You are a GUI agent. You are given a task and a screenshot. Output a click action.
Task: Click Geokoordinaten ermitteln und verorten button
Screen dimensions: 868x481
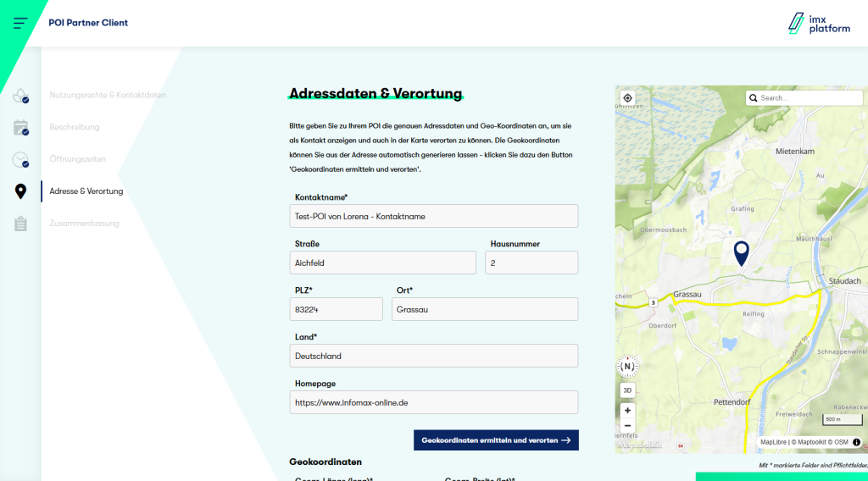coord(496,440)
